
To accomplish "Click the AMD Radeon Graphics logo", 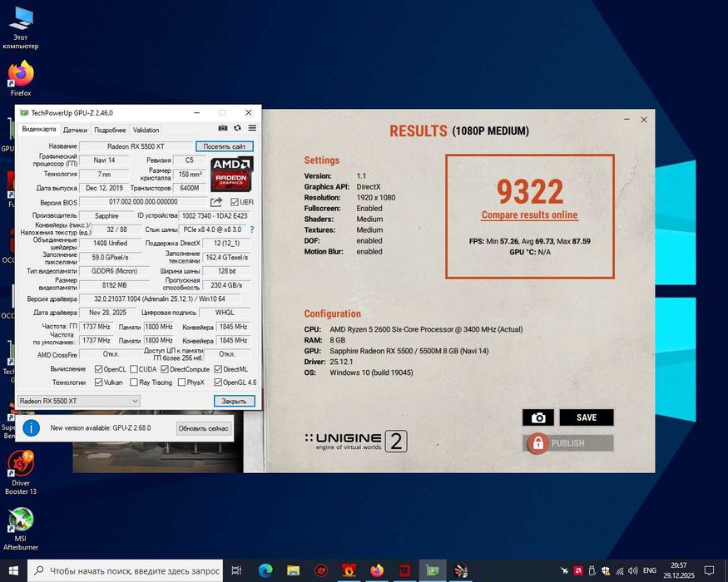I will (231, 175).
